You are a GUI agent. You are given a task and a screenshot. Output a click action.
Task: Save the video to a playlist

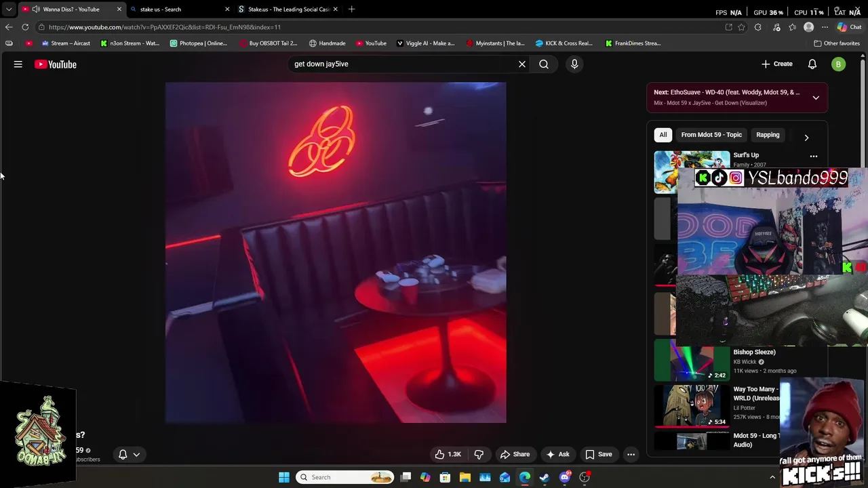point(599,454)
